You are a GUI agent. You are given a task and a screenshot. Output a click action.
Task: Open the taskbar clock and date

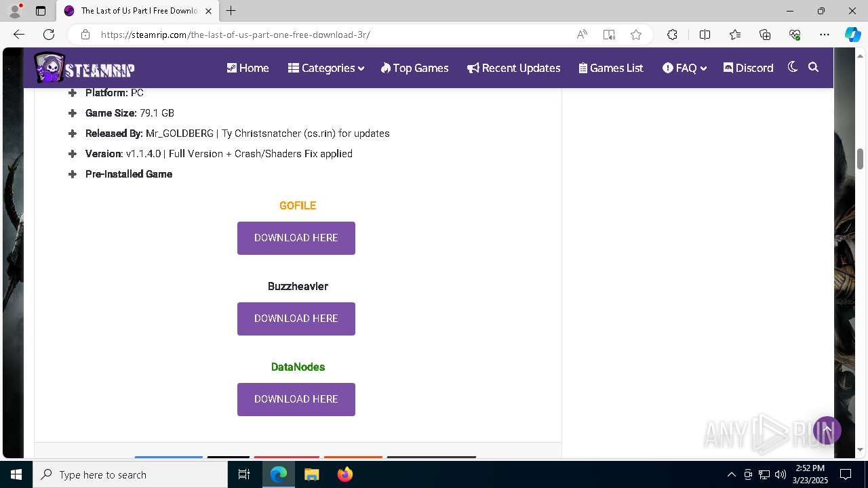click(x=810, y=474)
